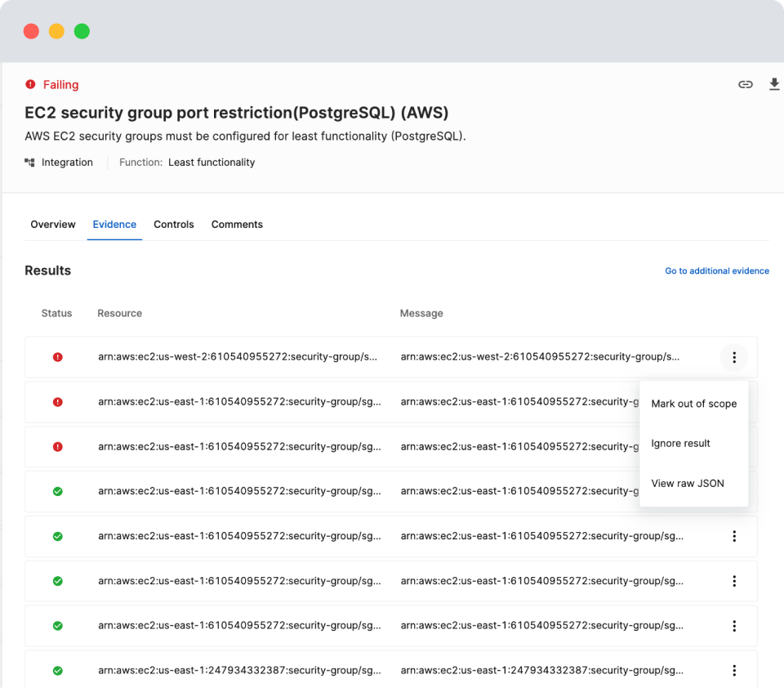
Task: Click the first green passing check icon
Action: [57, 492]
